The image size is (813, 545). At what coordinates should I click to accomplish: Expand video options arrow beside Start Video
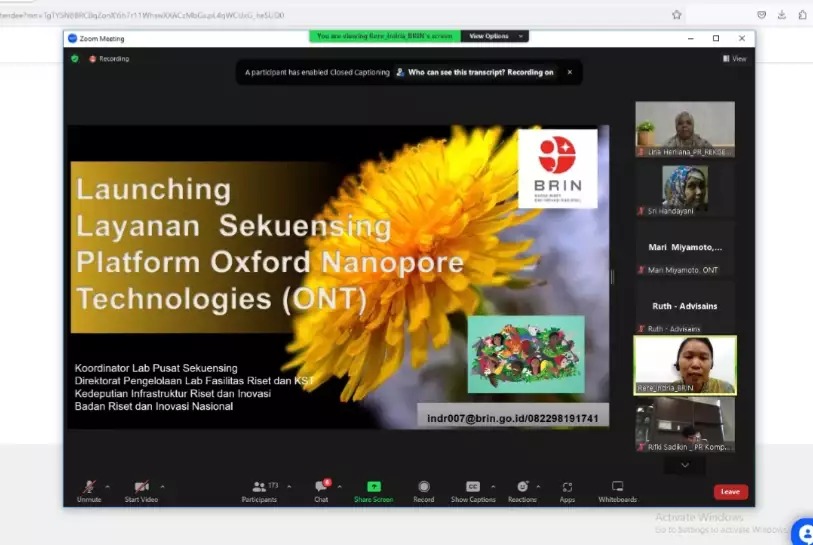click(x=162, y=486)
